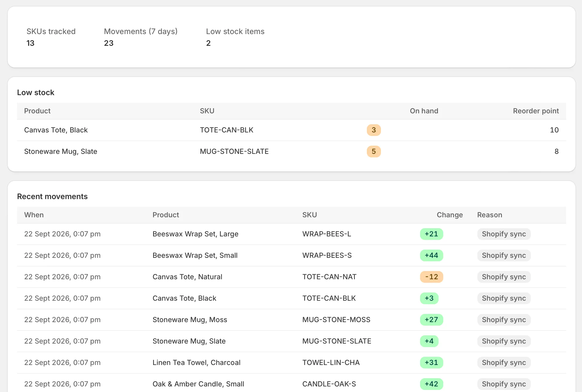
Task: Select Linen Tea Towel, Charcoal product name
Action: pos(196,363)
